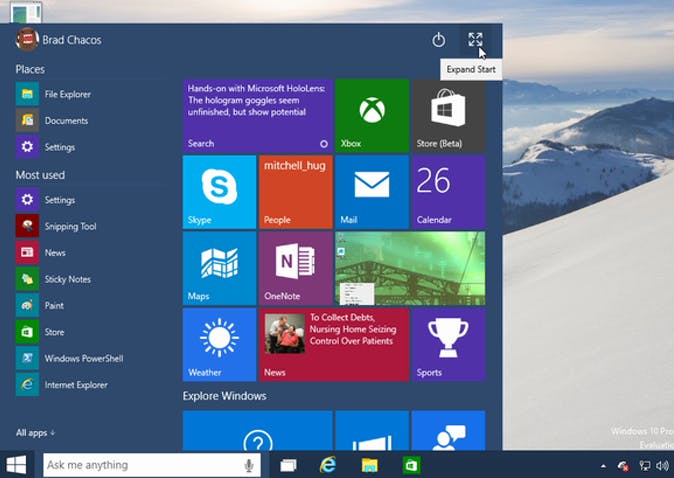Click the network icon in system tray
Screen dimensions: 674x478
[645, 466]
